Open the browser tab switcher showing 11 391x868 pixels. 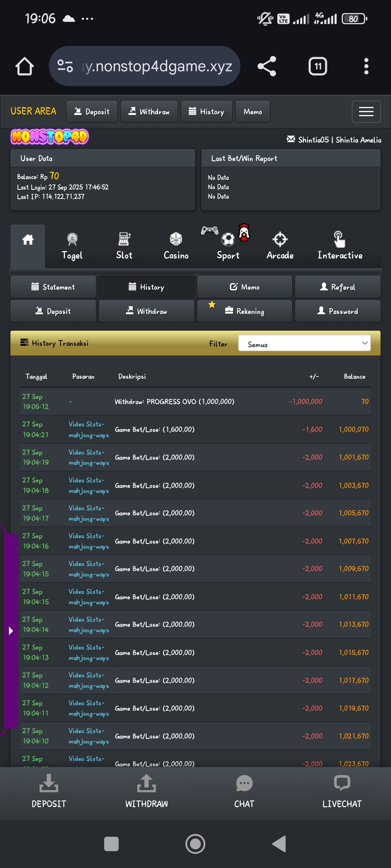click(318, 67)
